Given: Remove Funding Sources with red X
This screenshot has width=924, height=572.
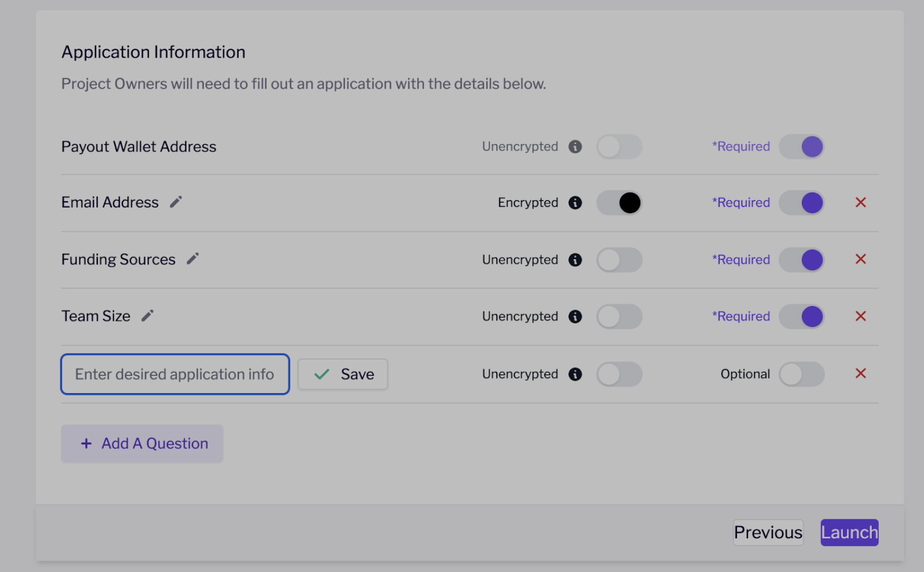Looking at the screenshot, I should click(860, 259).
